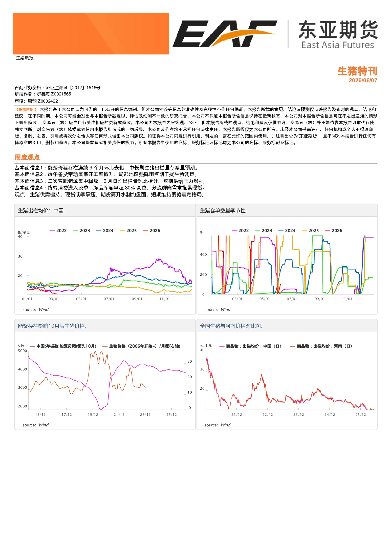
Task: Click the 生猪仓单数量季节性 chart title
Action: tap(223, 210)
